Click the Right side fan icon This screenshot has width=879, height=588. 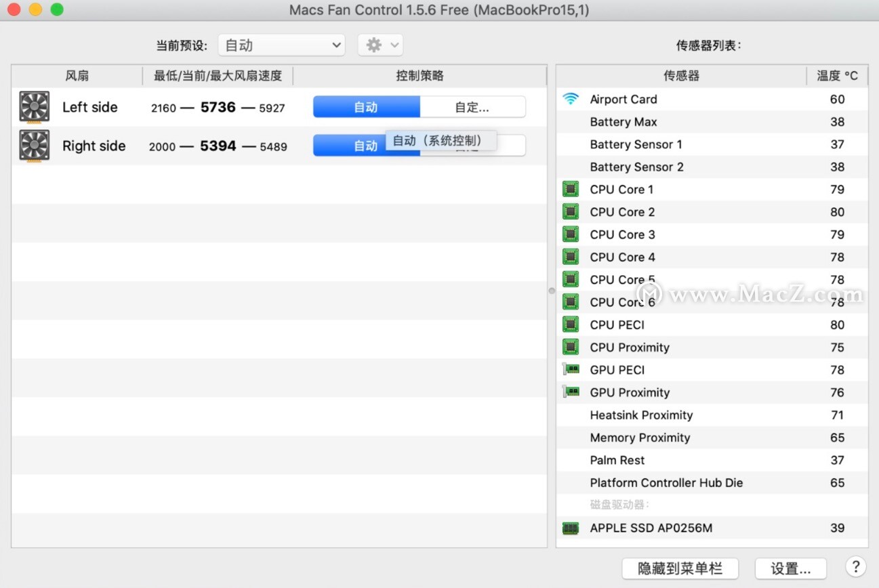point(35,146)
